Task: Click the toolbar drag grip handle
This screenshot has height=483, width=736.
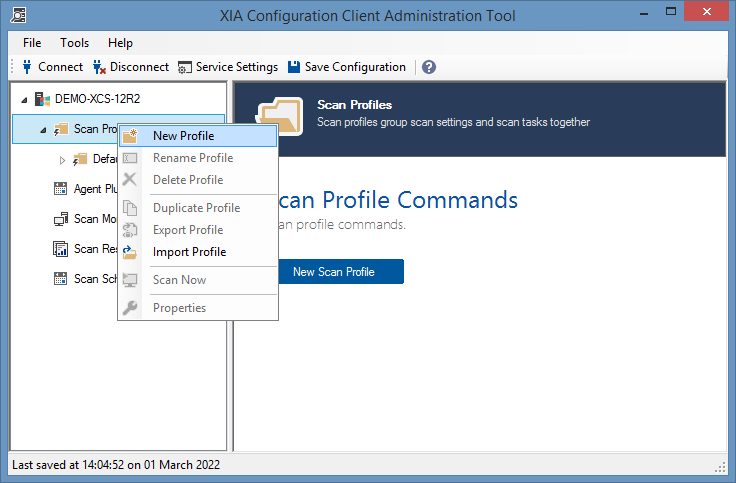Action: click(x=13, y=67)
